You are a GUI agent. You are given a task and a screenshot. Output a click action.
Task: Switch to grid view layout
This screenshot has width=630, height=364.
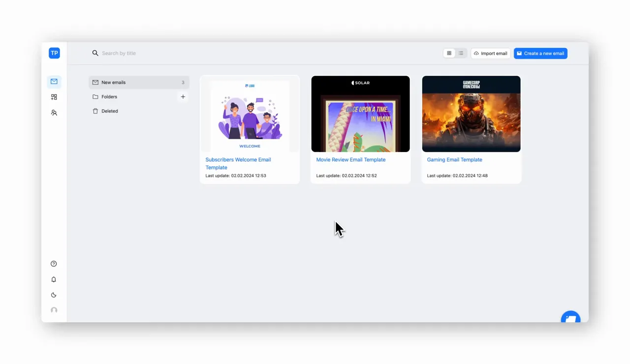click(449, 53)
